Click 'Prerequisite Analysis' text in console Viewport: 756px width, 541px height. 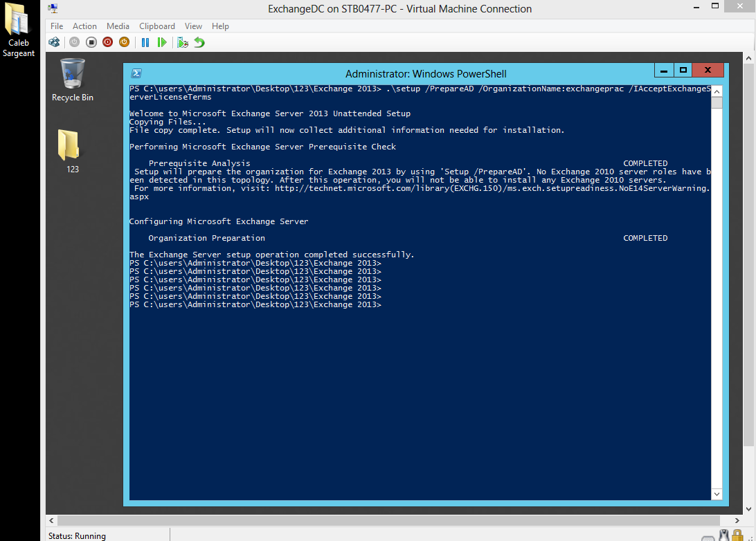click(x=199, y=163)
